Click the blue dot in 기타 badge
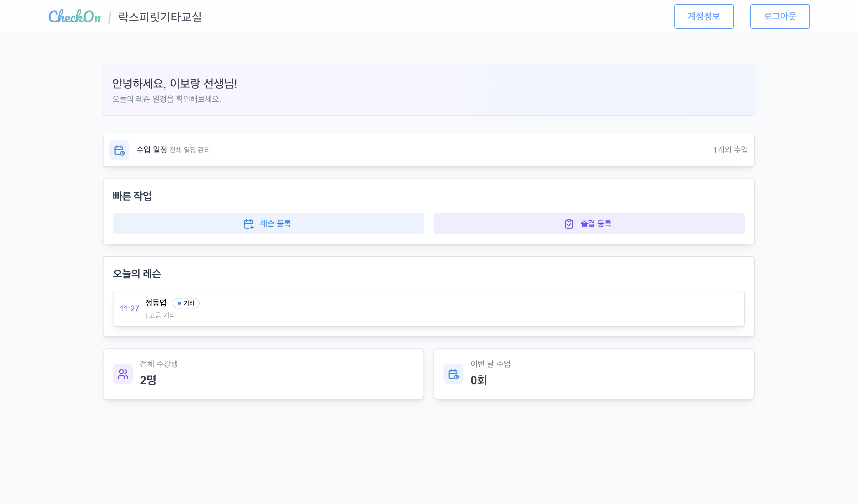Image resolution: width=857 pixels, height=504 pixels. coord(179,303)
